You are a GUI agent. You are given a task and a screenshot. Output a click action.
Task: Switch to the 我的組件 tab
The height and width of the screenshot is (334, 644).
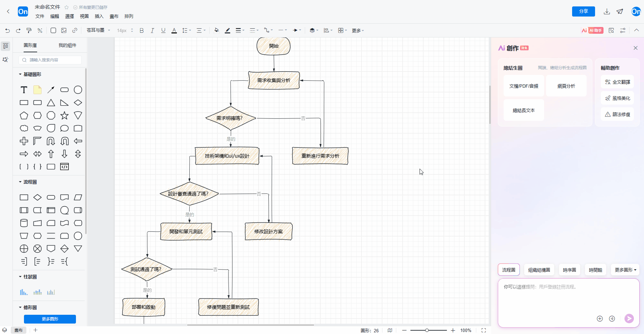pyautogui.click(x=68, y=45)
